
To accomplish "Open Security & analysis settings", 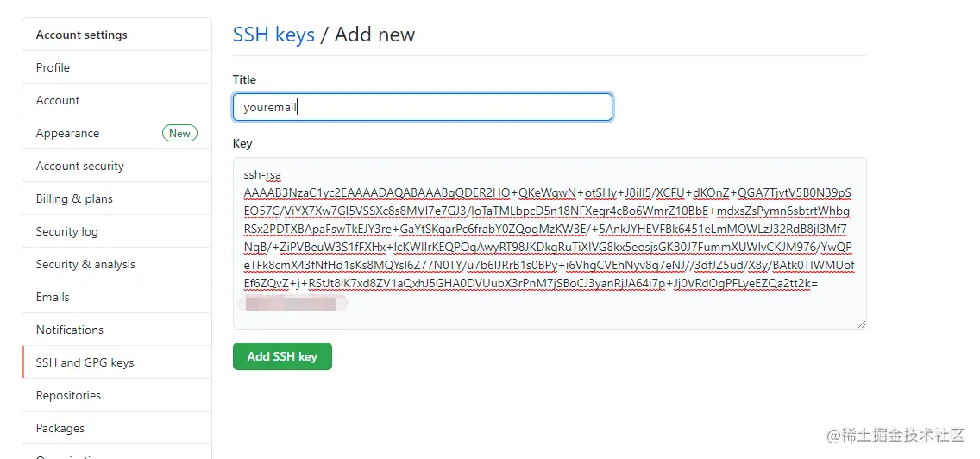I will point(85,264).
